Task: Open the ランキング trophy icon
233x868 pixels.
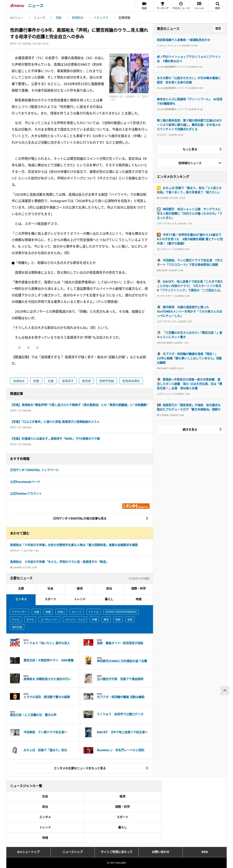Action: coord(163,6)
